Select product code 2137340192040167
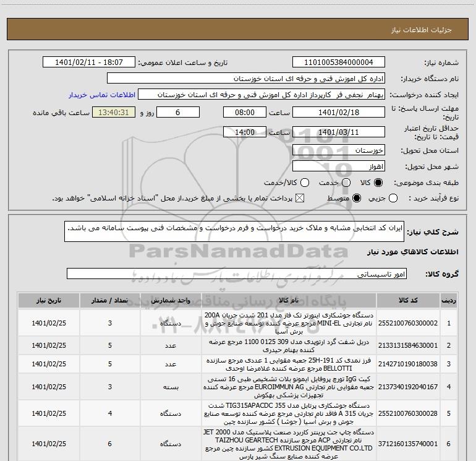 pos(408,387)
